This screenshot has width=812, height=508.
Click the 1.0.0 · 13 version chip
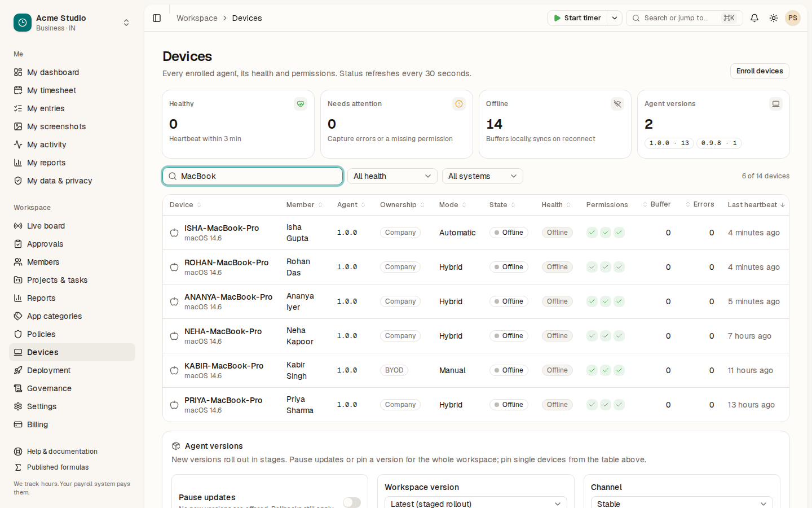click(669, 143)
